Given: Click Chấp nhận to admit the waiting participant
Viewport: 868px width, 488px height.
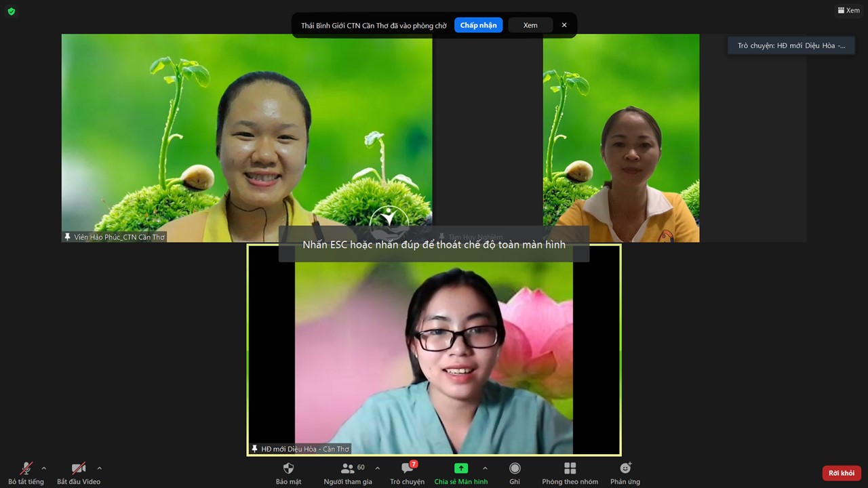Looking at the screenshot, I should pyautogui.click(x=478, y=25).
